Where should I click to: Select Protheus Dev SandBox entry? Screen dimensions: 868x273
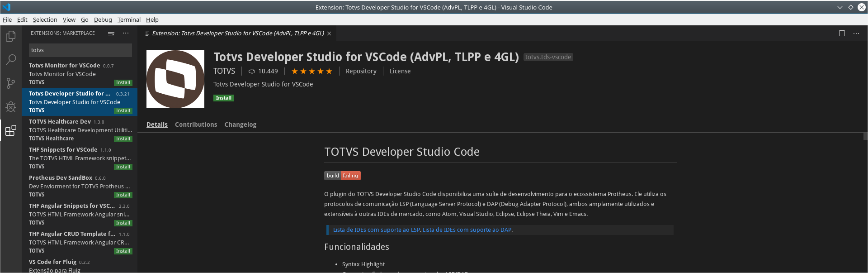tap(80, 186)
